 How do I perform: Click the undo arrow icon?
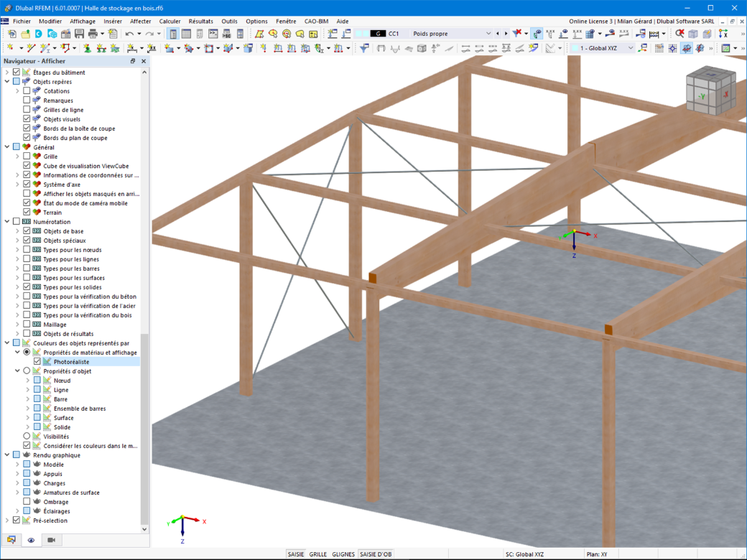coord(129,34)
